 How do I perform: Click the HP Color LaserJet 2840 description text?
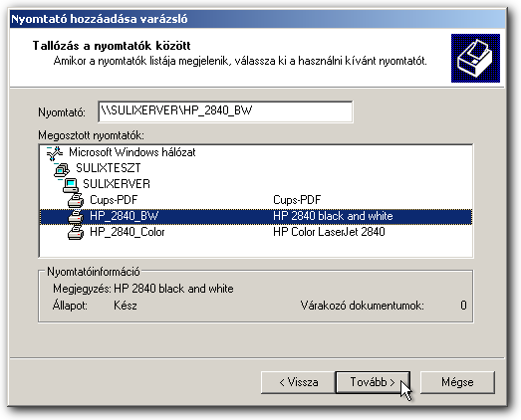[x=329, y=232]
